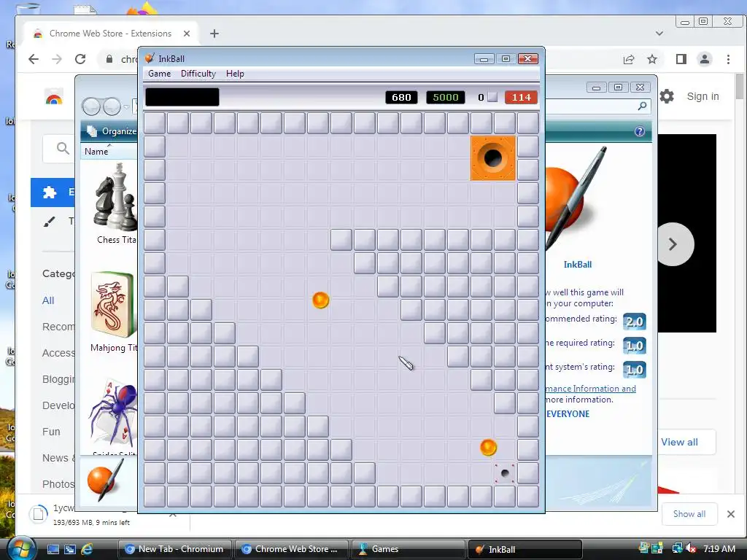
Task: Open the Chromium profile avatar
Action: [x=704, y=59]
